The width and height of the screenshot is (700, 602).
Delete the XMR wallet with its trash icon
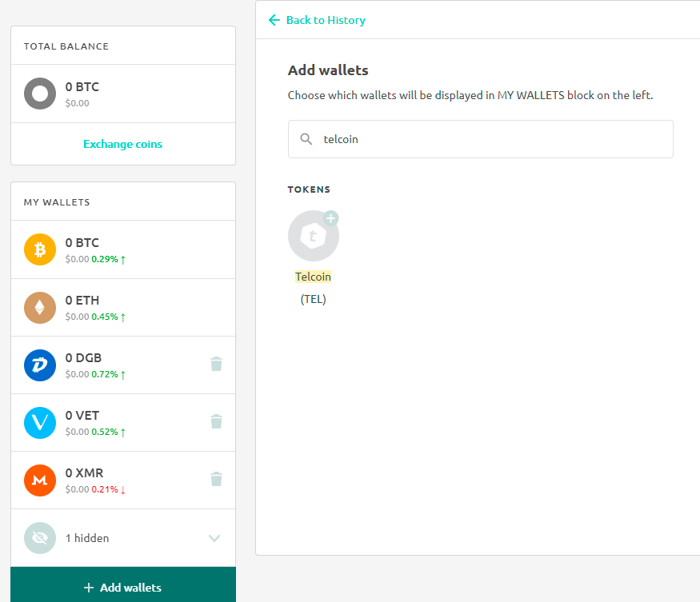click(217, 479)
